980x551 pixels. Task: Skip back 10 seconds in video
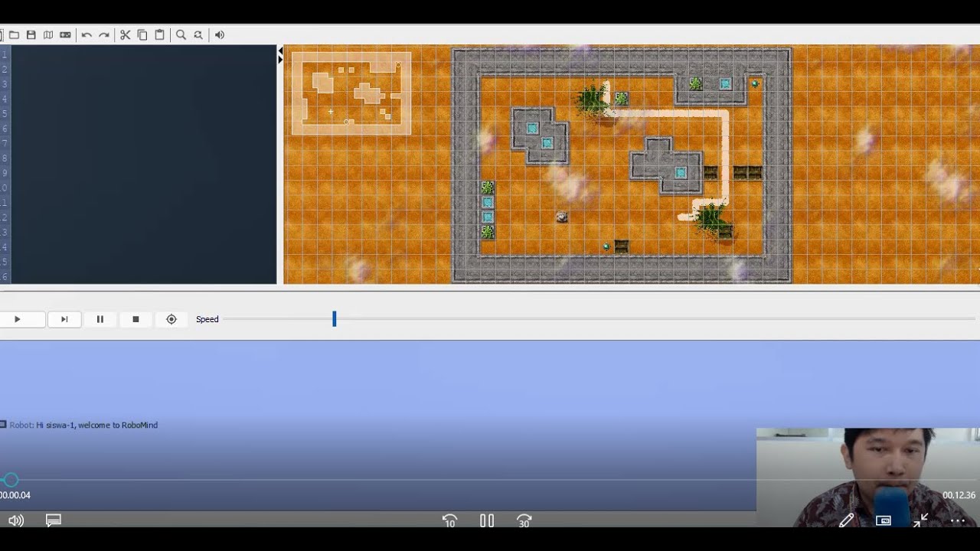(449, 520)
